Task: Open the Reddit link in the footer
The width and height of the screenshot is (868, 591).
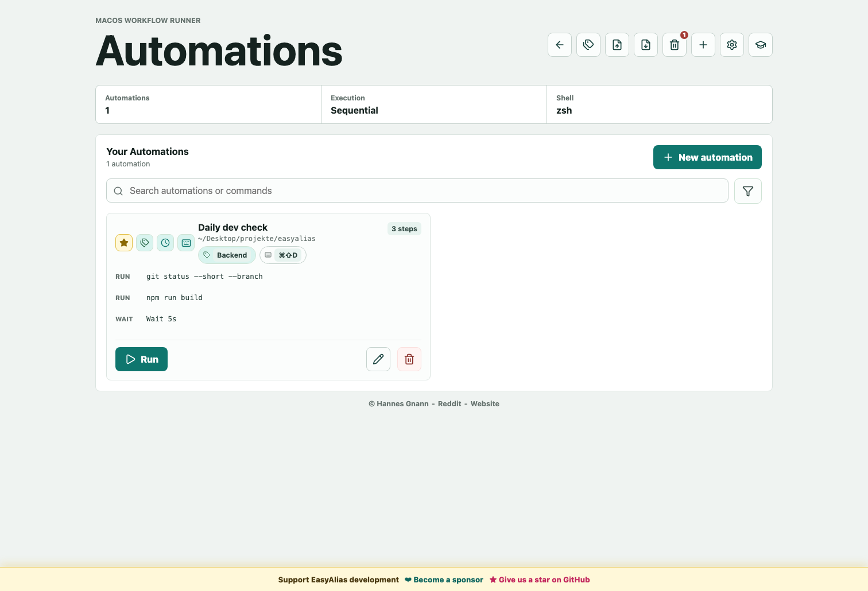Action: coord(449,404)
